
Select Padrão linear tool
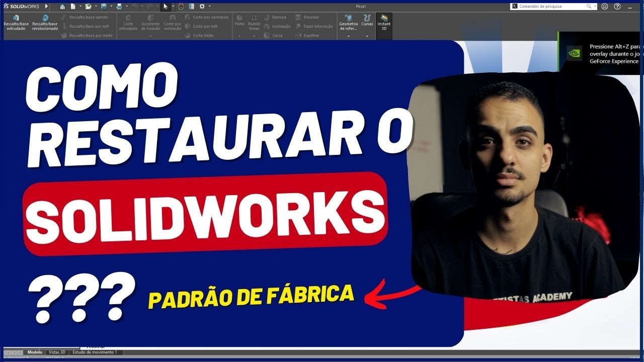[x=254, y=23]
